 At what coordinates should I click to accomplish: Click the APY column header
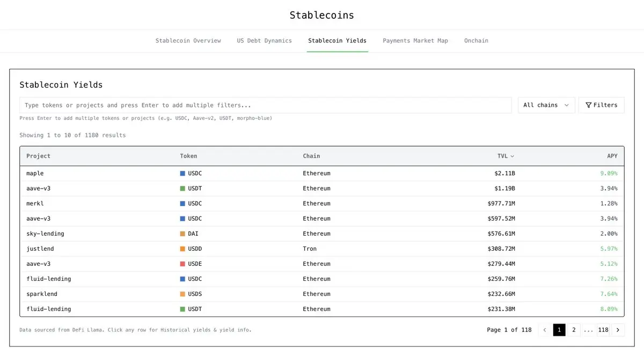[x=612, y=156]
